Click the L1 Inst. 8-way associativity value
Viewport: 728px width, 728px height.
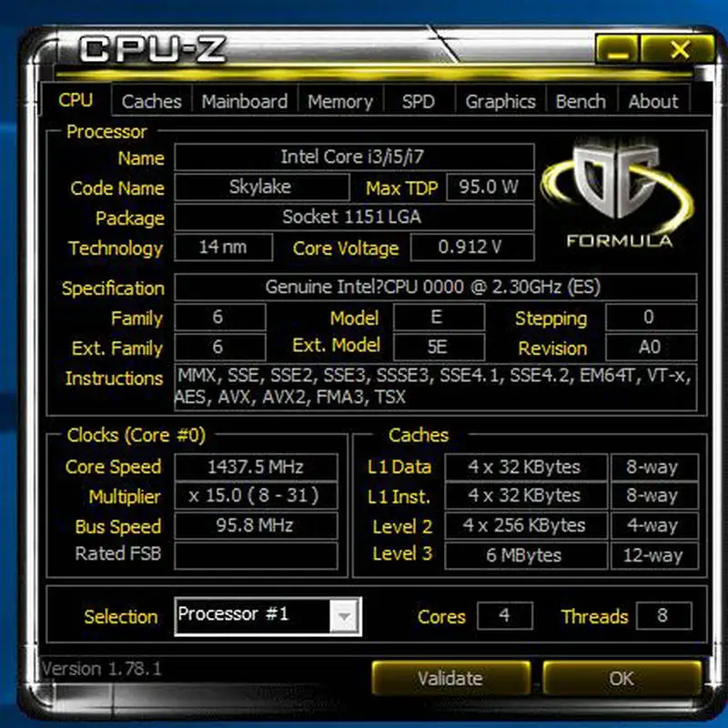coord(654,496)
